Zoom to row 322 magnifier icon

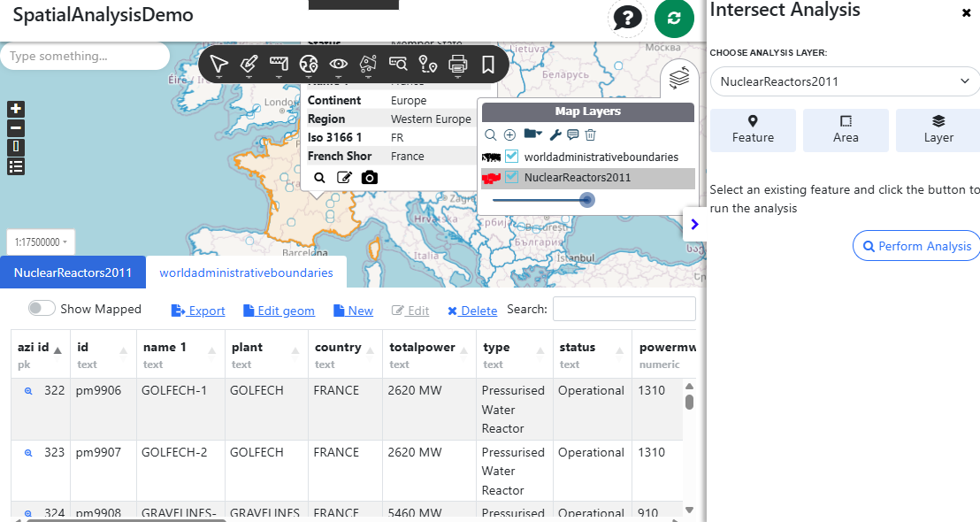click(28, 391)
